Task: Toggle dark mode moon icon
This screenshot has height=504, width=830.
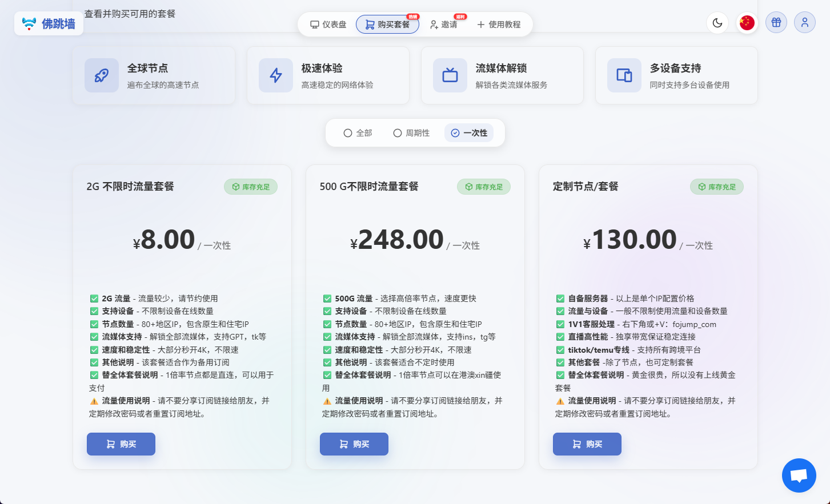Action: click(x=717, y=23)
